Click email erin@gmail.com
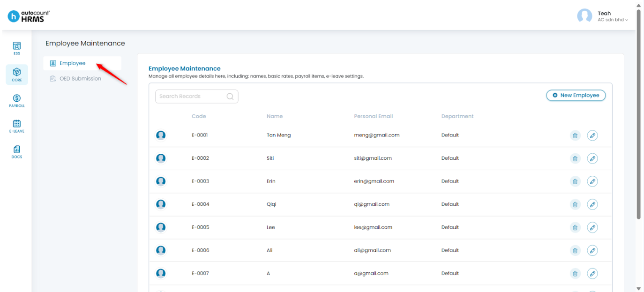Image resolution: width=644 pixels, height=292 pixels. pyautogui.click(x=374, y=181)
